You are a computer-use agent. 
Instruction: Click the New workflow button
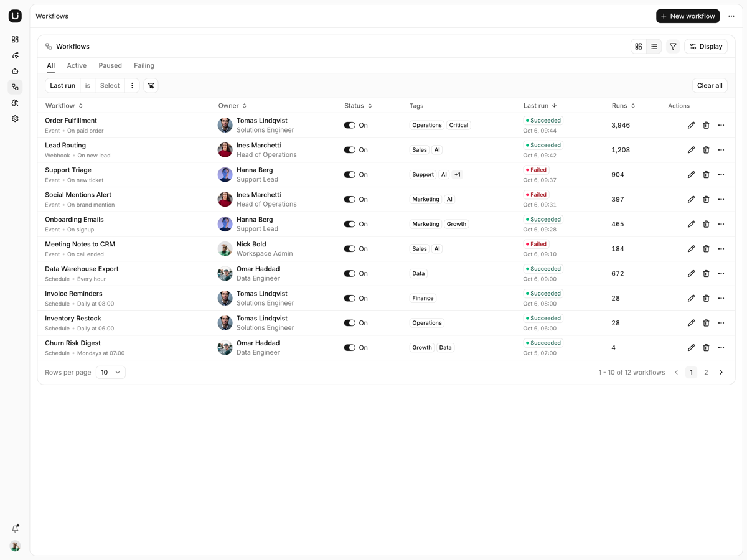coord(688,16)
